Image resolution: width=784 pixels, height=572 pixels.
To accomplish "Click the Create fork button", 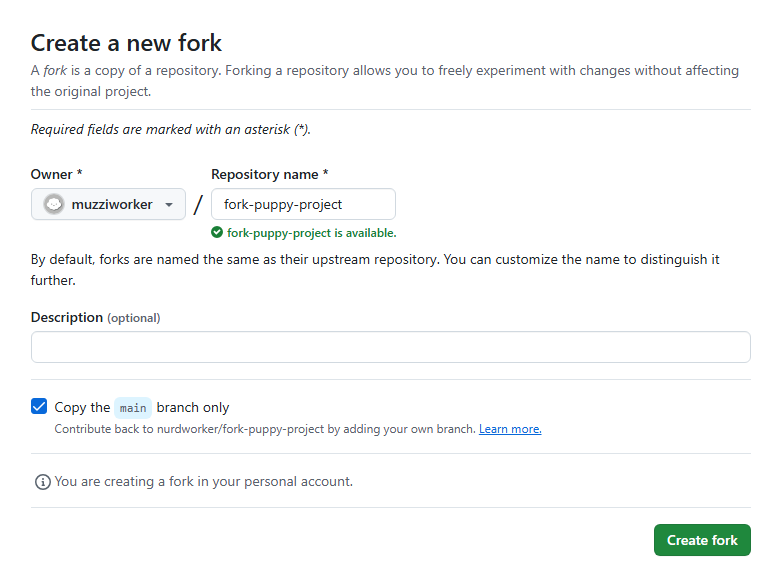I will [x=702, y=540].
